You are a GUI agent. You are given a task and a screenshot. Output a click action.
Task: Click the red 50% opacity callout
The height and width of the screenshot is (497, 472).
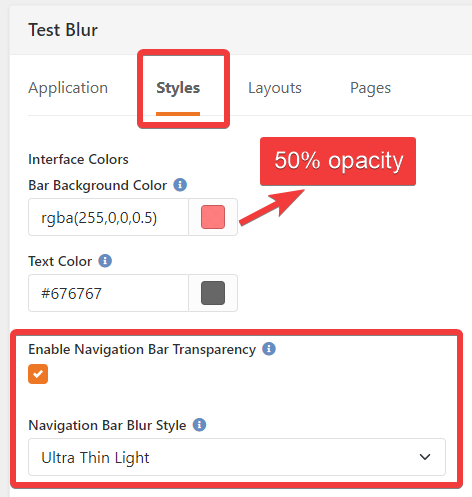click(338, 161)
